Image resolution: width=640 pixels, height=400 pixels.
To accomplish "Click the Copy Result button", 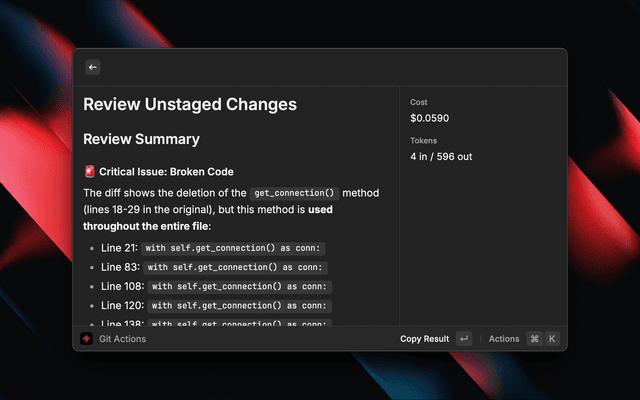I will coord(424,339).
